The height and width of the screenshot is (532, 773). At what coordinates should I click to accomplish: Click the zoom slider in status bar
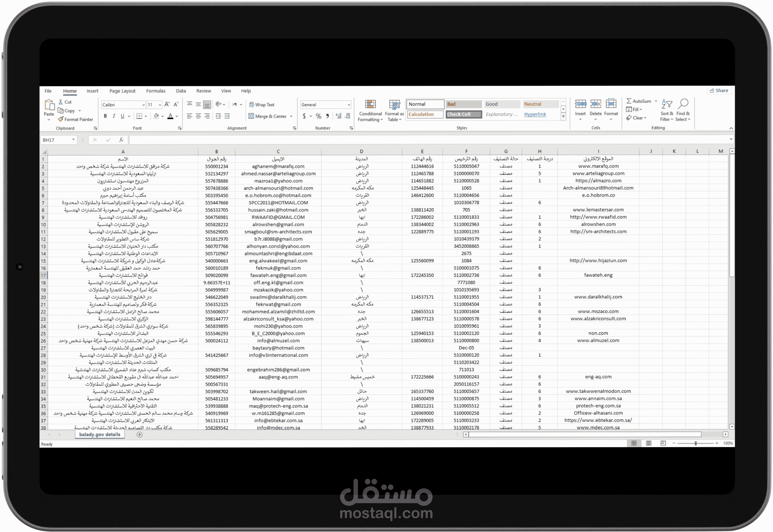click(695, 443)
